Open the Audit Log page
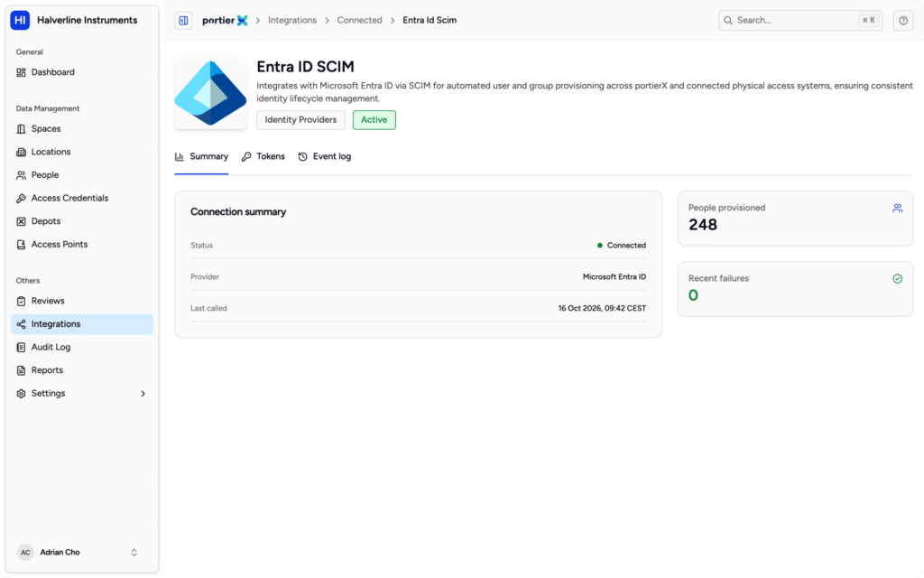Screen dimensions: 924x578 (x=82, y=347)
